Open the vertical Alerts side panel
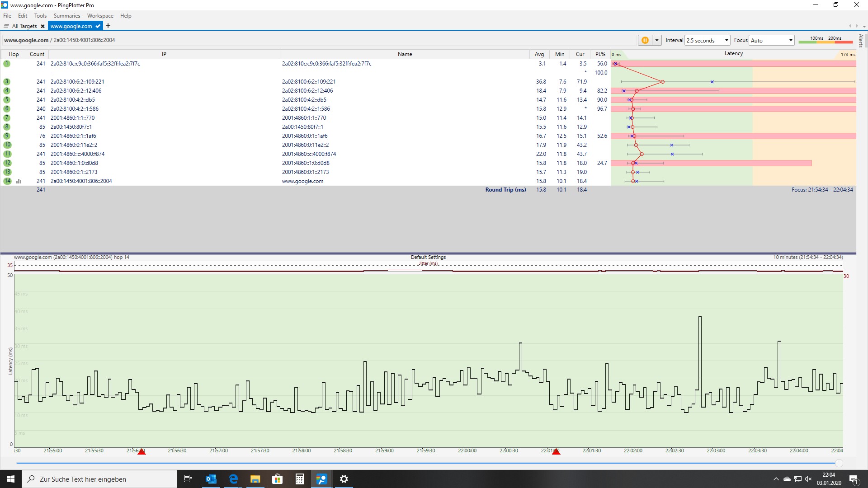 click(861, 41)
